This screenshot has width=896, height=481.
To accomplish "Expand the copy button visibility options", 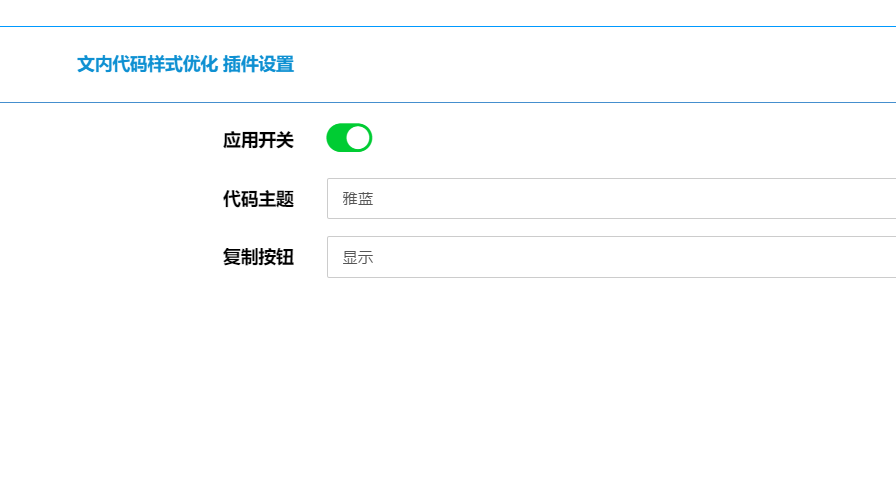I will click(611, 257).
